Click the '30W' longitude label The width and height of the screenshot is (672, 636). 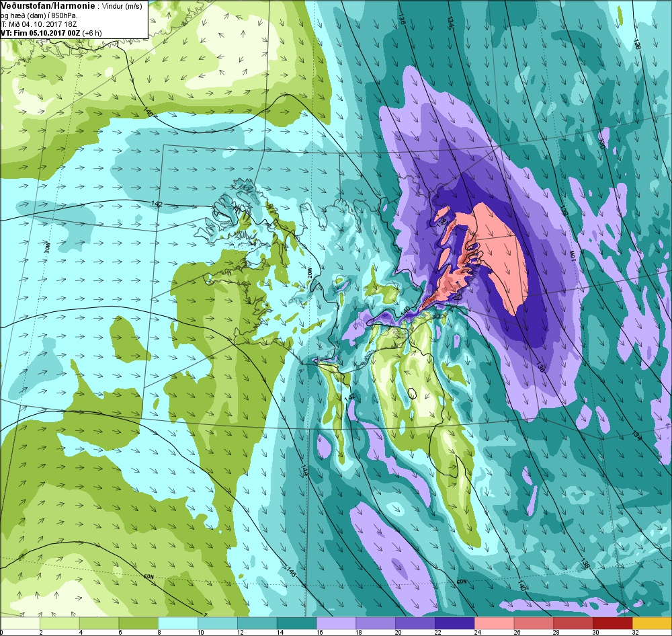click(x=47, y=247)
